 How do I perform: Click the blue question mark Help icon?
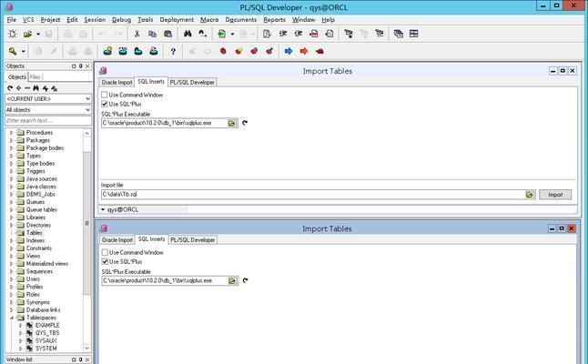(x=173, y=51)
